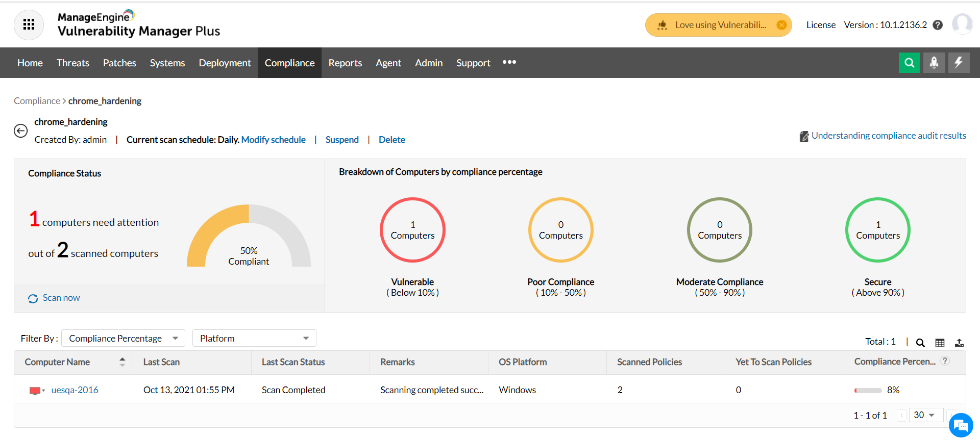Dismiss the 'Love using Vulnerabili...' banner
The width and height of the screenshot is (980, 440).
pos(781,25)
